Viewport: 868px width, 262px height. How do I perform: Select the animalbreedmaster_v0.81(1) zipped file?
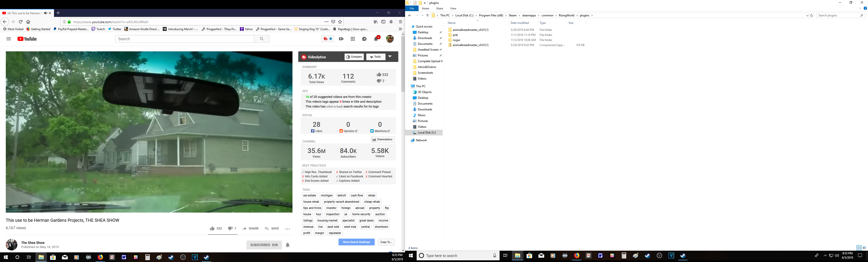470,45
